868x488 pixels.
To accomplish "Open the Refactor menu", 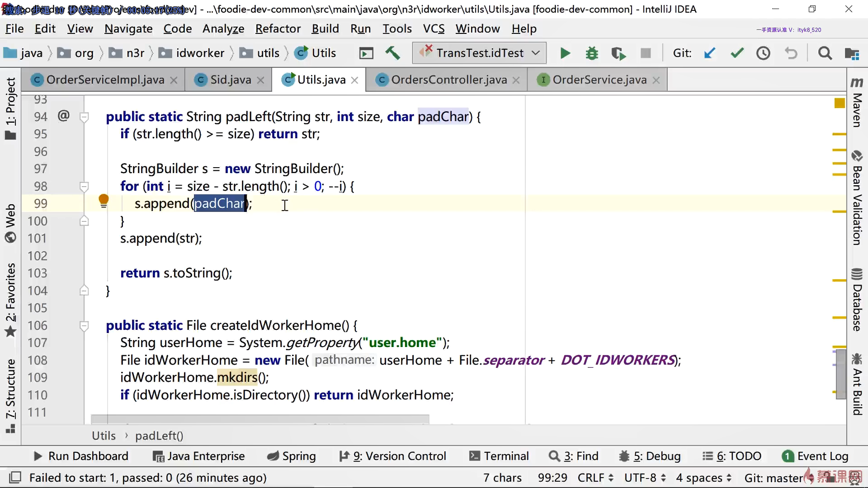I will (x=278, y=29).
